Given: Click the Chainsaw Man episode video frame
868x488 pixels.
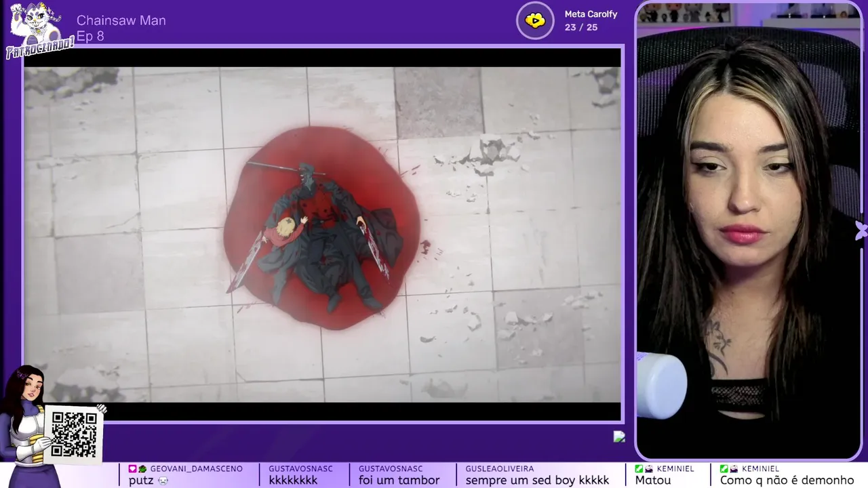Looking at the screenshot, I should pos(322,235).
